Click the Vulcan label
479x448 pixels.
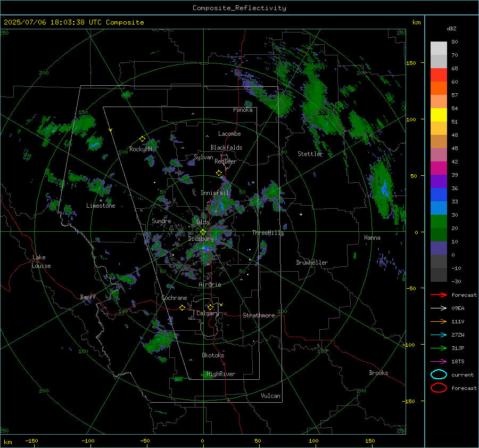coord(270,396)
